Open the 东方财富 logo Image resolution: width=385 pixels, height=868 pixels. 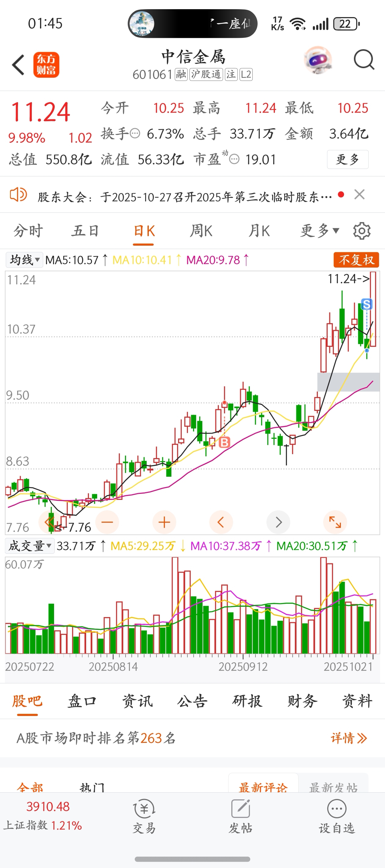[46, 65]
